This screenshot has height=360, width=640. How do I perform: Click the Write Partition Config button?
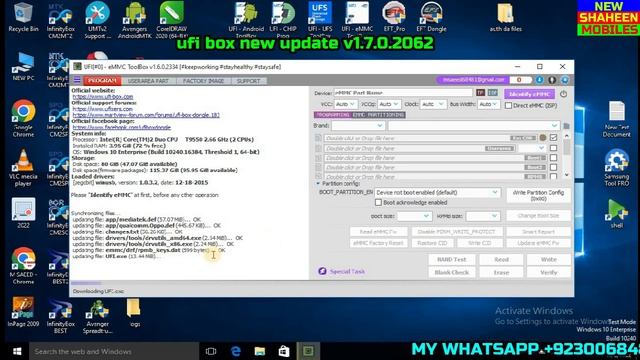click(x=538, y=196)
